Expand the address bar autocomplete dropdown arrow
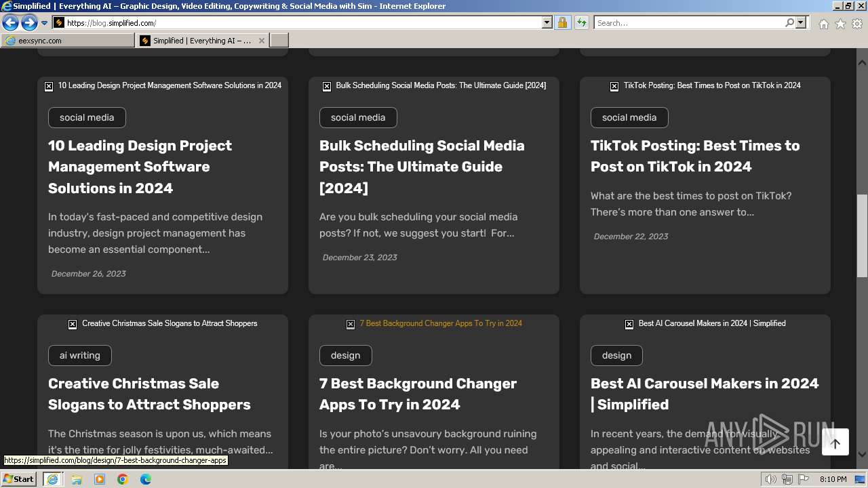This screenshot has height=488, width=868. 547,23
